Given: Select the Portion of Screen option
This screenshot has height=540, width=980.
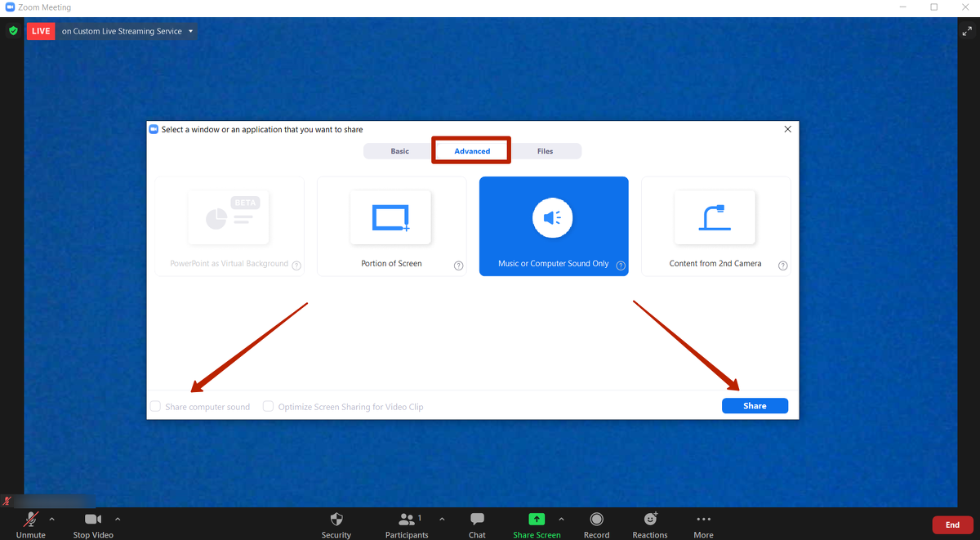Looking at the screenshot, I should tap(391, 226).
